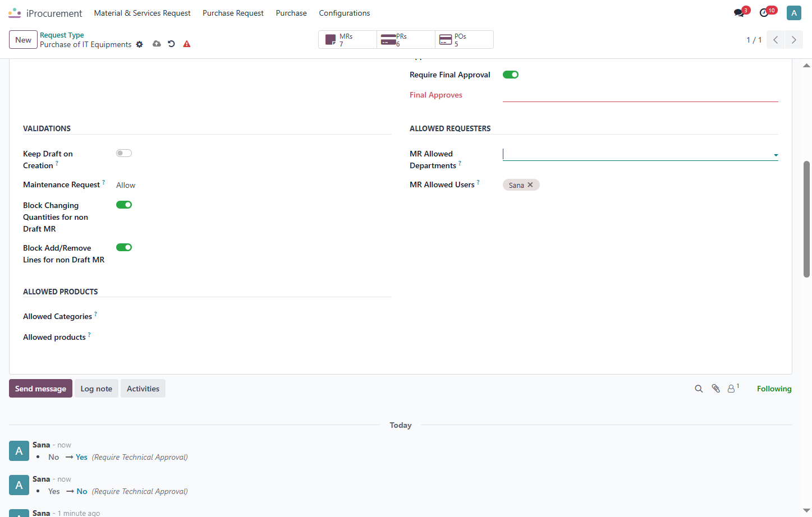The image size is (812, 517).
Task: Discard changes with the undo icon
Action: click(x=172, y=44)
